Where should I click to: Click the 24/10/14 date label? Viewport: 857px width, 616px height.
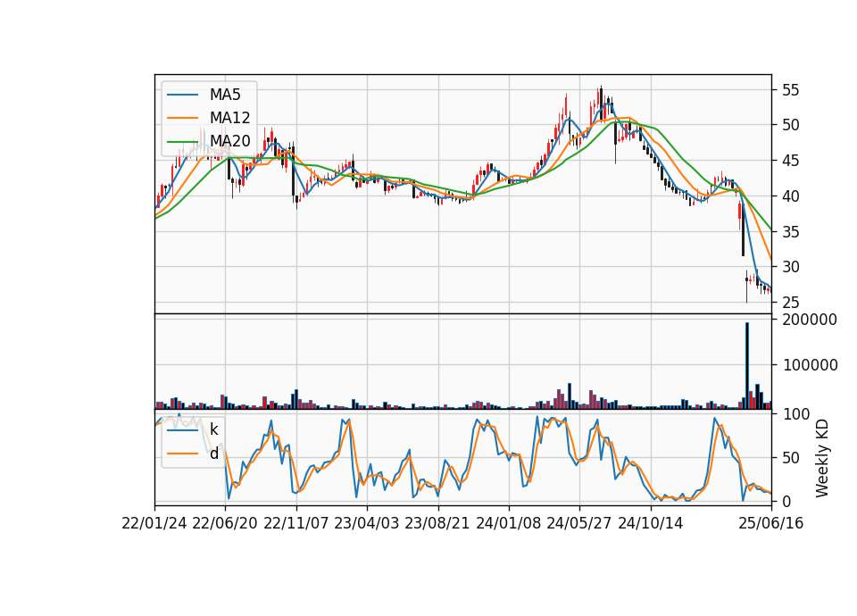651,523
